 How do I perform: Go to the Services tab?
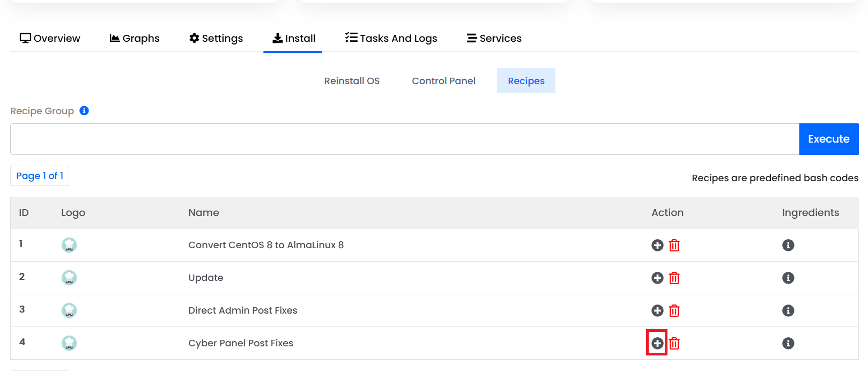click(494, 38)
